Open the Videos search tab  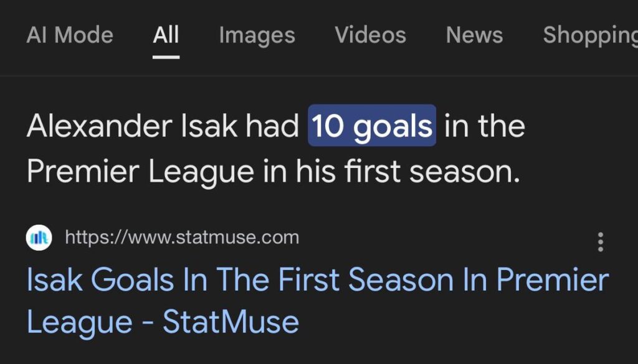point(370,35)
